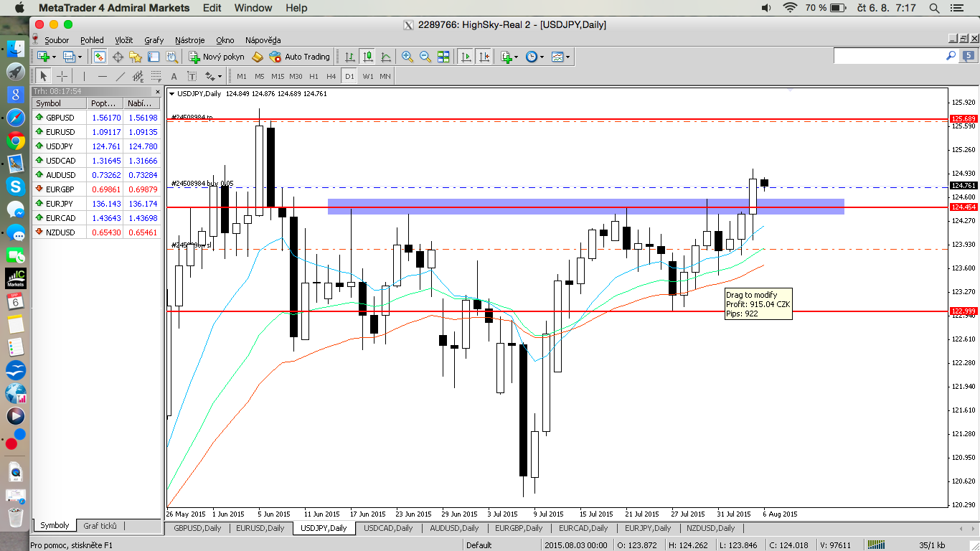Open the Profiles toolbar icon

pyautogui.click(x=69, y=57)
